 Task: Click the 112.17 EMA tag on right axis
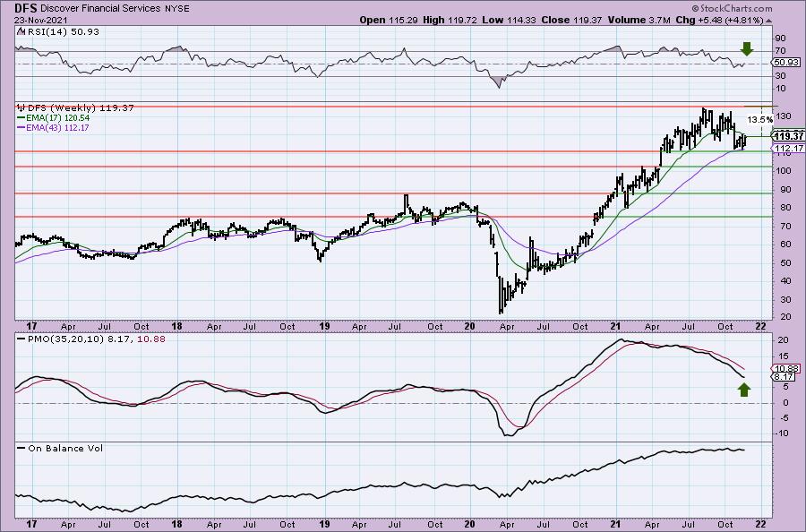[x=788, y=149]
